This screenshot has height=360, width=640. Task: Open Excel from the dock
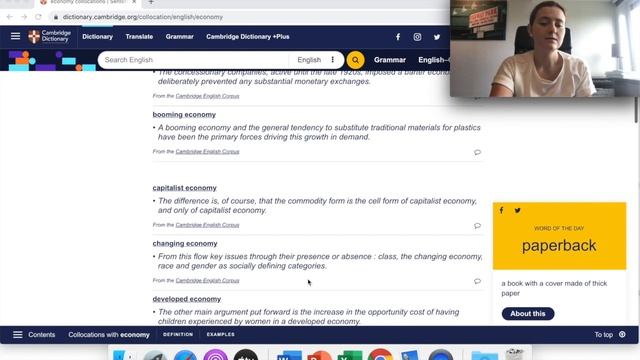tap(350, 355)
